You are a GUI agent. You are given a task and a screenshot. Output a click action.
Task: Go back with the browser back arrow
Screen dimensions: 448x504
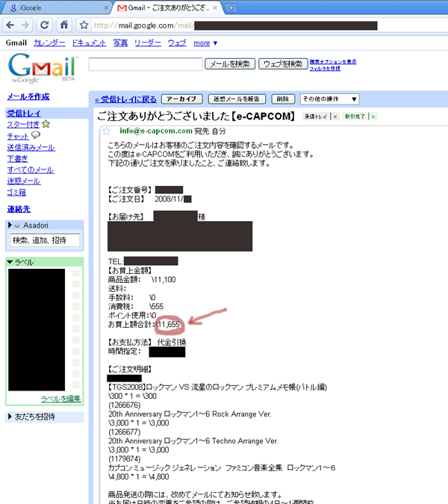pos(10,25)
